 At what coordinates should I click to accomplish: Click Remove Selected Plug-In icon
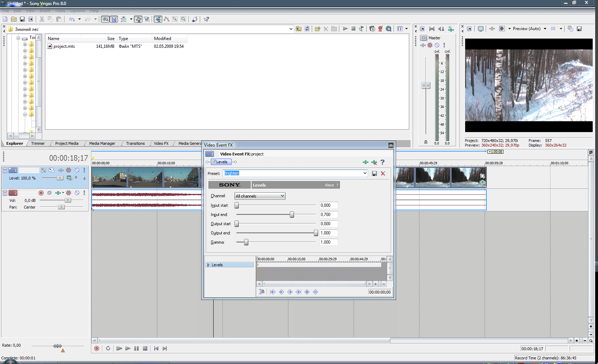[x=374, y=162]
